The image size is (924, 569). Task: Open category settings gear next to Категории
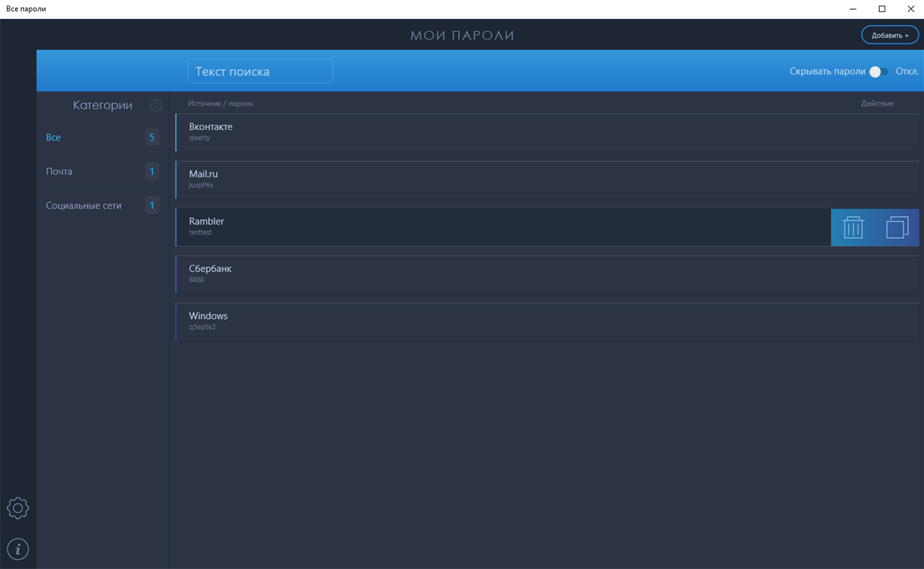(156, 105)
